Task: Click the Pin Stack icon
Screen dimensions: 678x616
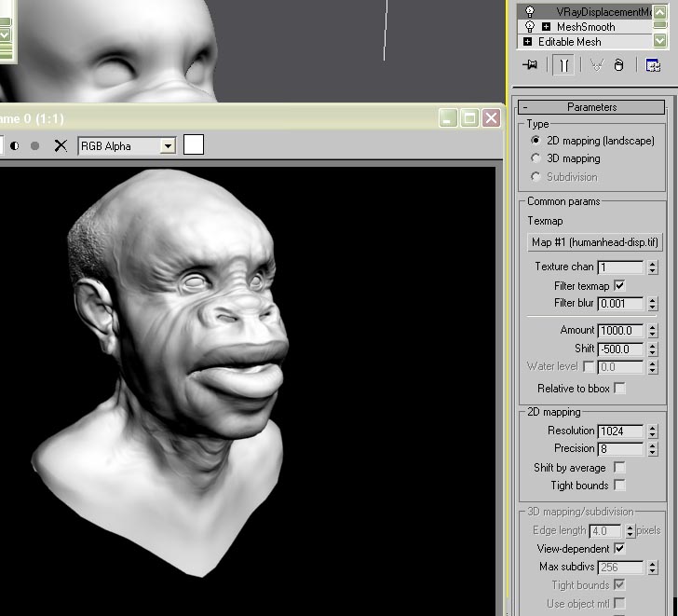Action: click(x=531, y=65)
